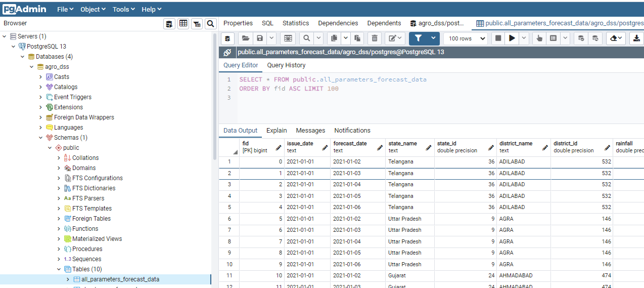Click the Rollback transaction icon
Image resolution: width=644 pixels, height=288 pixels.
595,38
